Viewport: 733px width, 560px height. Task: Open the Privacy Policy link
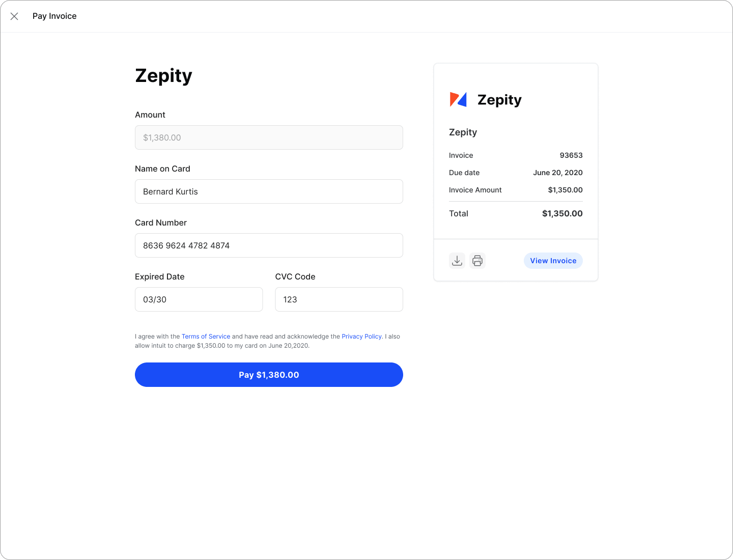[361, 337]
